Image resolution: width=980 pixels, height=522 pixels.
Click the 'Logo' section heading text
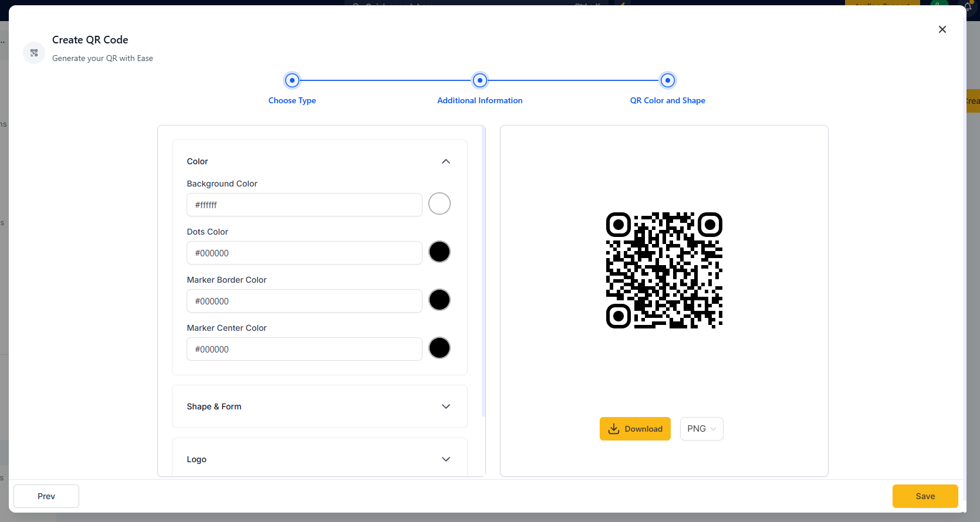197,459
